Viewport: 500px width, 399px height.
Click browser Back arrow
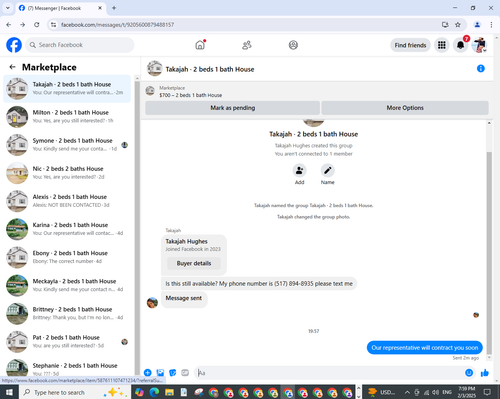click(9, 25)
